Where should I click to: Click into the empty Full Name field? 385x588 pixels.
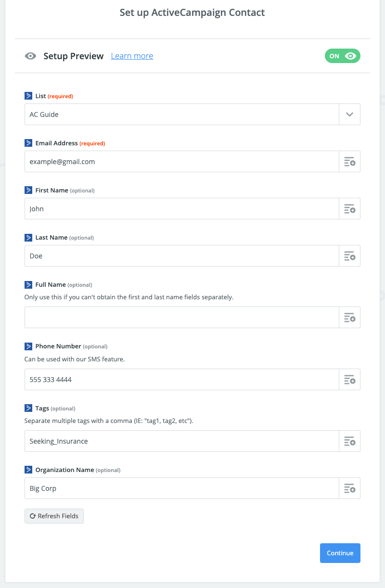(x=182, y=318)
